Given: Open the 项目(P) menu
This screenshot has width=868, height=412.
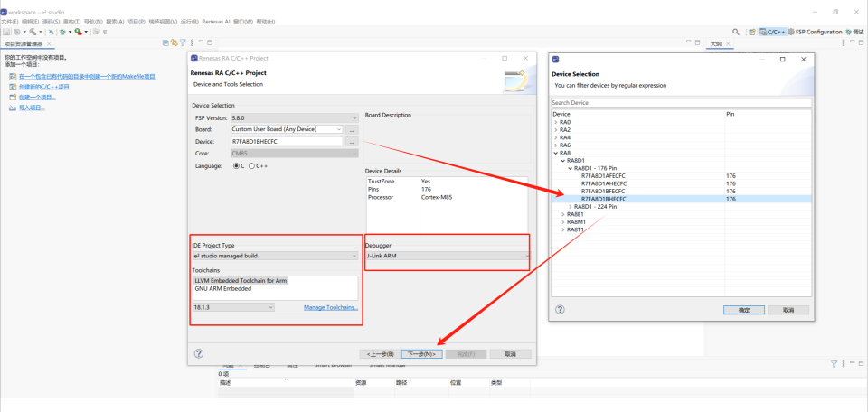Looking at the screenshot, I should (x=137, y=22).
